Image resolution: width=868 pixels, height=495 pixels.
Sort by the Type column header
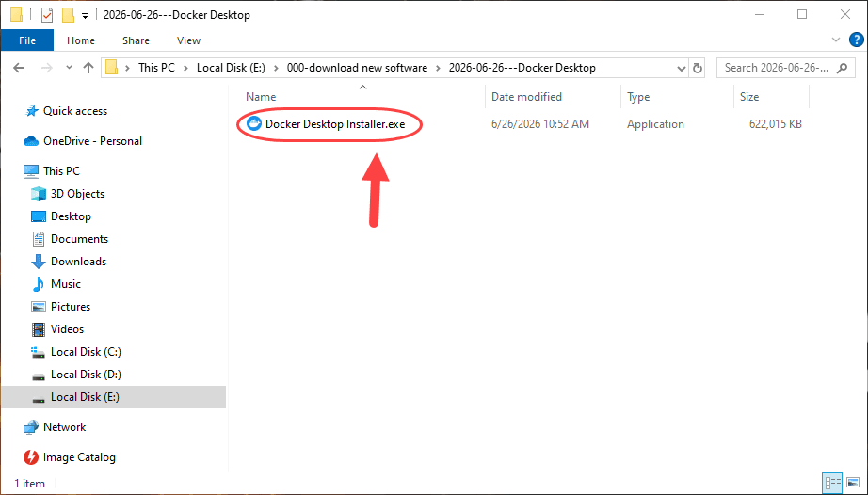(638, 97)
